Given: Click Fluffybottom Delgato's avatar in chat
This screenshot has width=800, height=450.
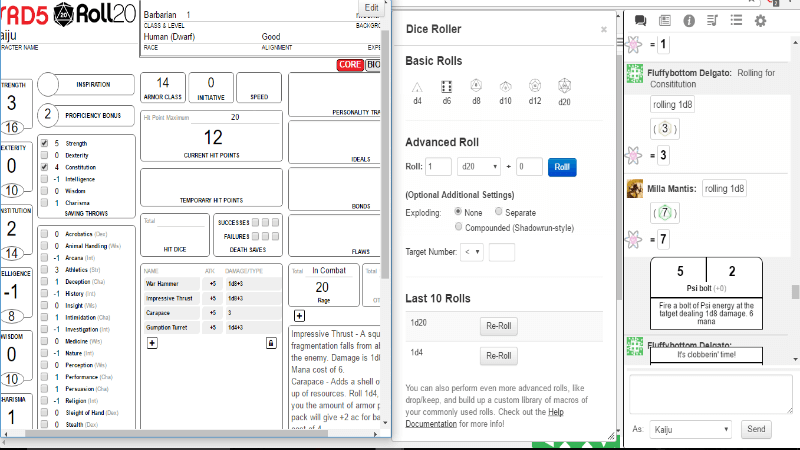Looking at the screenshot, I should pyautogui.click(x=635, y=73).
